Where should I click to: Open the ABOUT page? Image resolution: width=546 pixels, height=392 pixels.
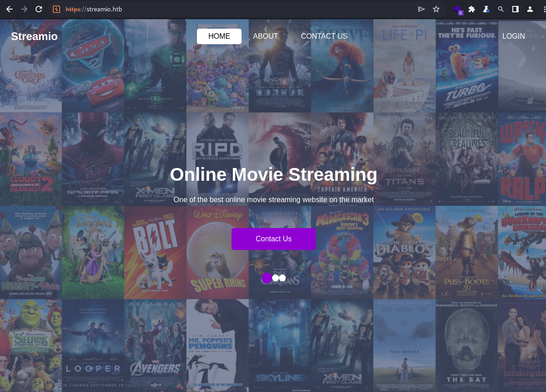265,36
